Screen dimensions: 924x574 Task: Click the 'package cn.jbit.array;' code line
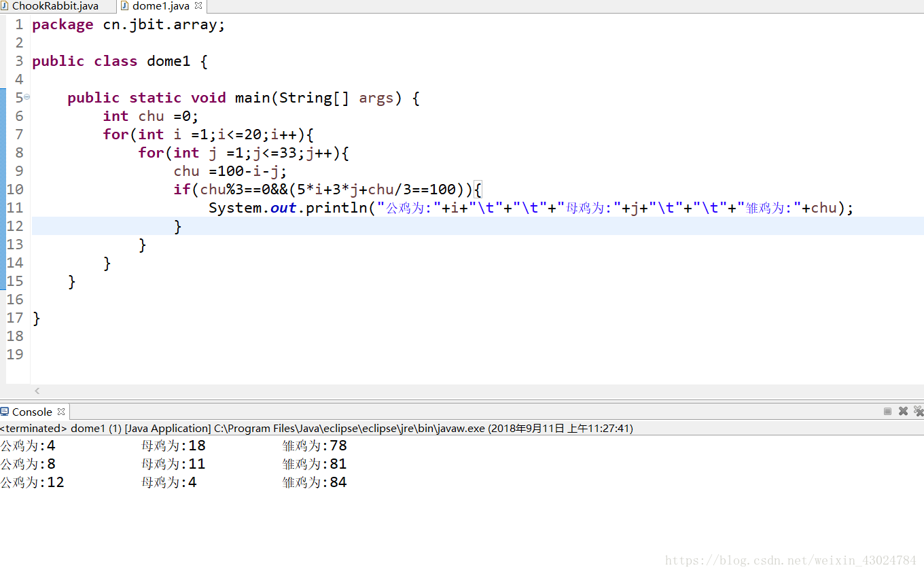[128, 24]
